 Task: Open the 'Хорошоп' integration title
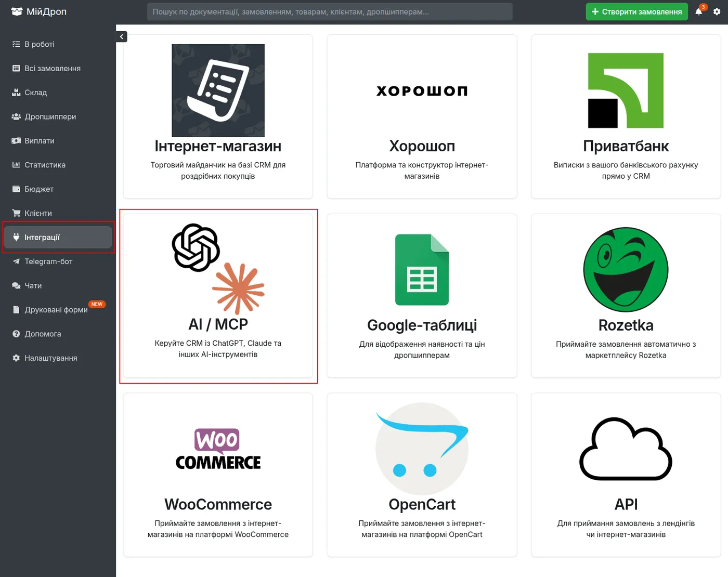click(422, 147)
